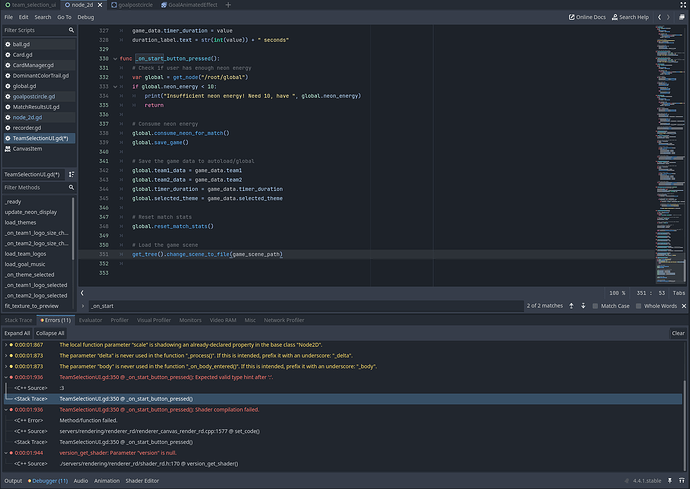This screenshot has width=690, height=489.
Task: Collapse the 'Expected valid type hint' error
Action: [x=6, y=377]
